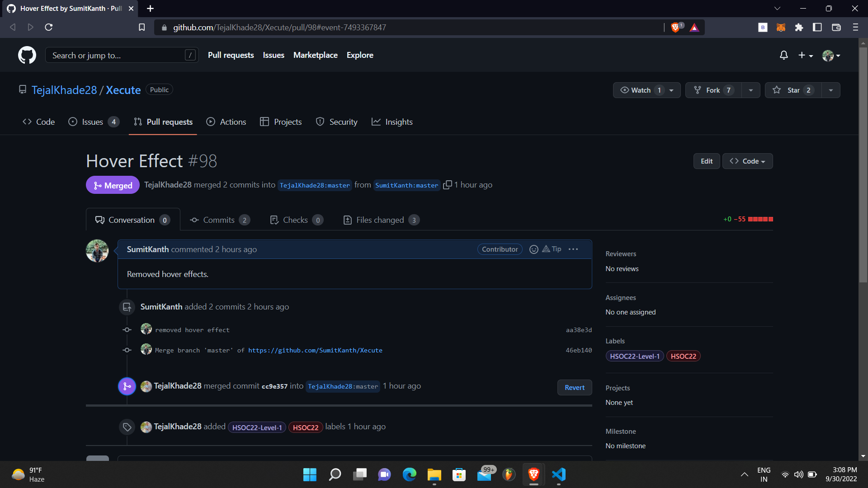Star the Xecute repository
The width and height of the screenshot is (868, 488).
pyautogui.click(x=794, y=90)
